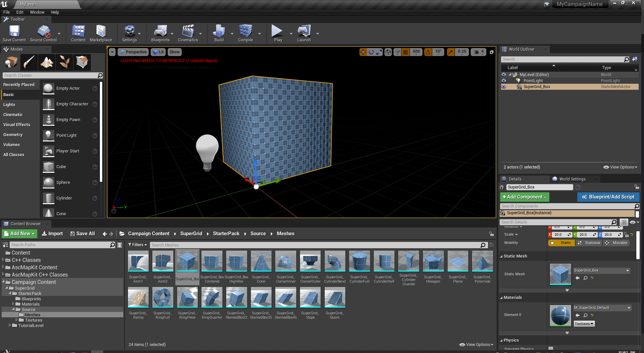The height and width of the screenshot is (353, 644).
Task: Select the translate gizmo tool in viewport
Action: pyautogui.click(x=363, y=52)
